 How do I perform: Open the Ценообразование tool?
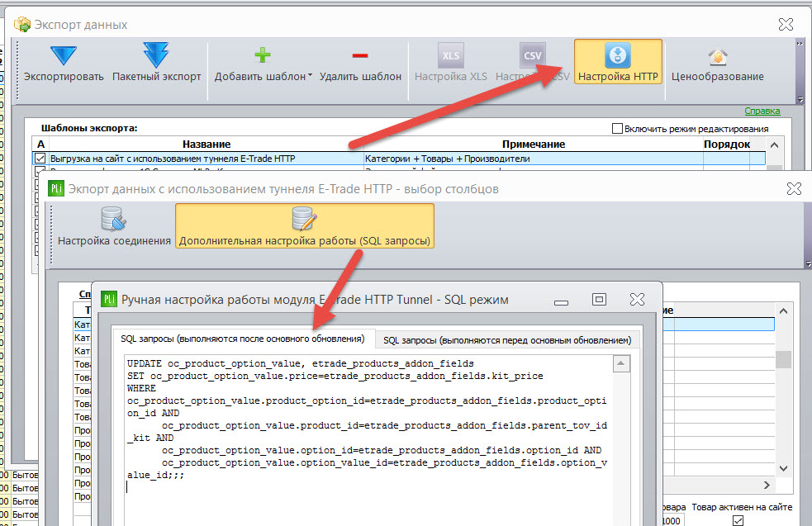[x=717, y=63]
